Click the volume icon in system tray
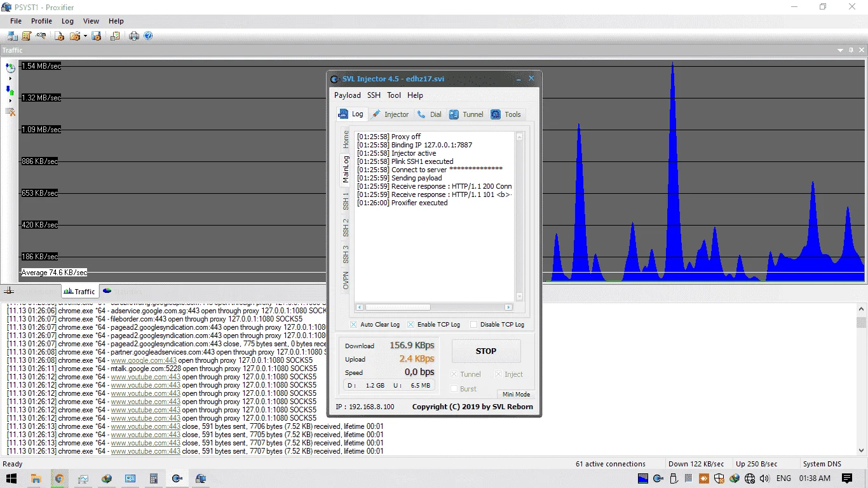The image size is (868, 488). [x=764, y=478]
